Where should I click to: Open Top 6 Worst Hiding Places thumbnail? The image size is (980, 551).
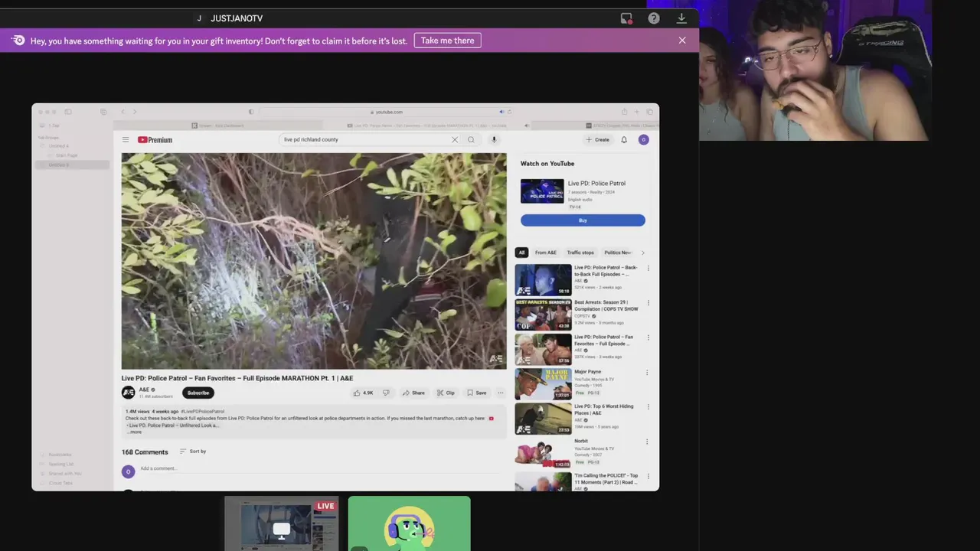click(543, 419)
